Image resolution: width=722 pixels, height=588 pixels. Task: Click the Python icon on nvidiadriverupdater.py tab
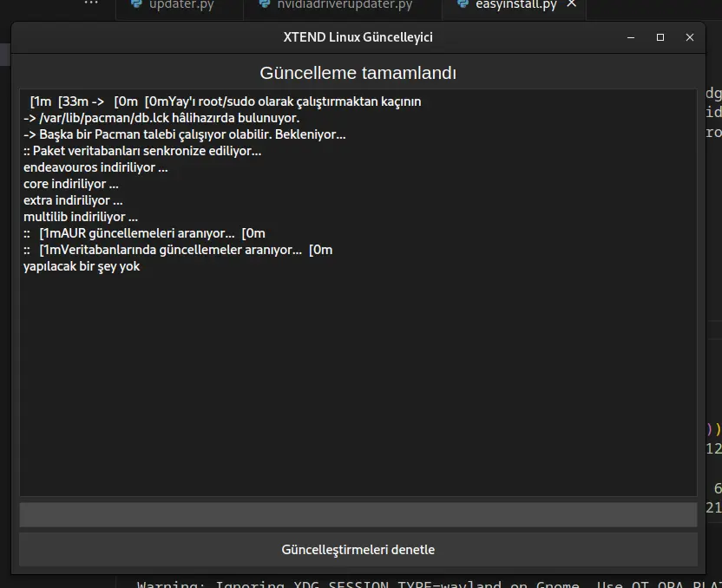tap(265, 4)
